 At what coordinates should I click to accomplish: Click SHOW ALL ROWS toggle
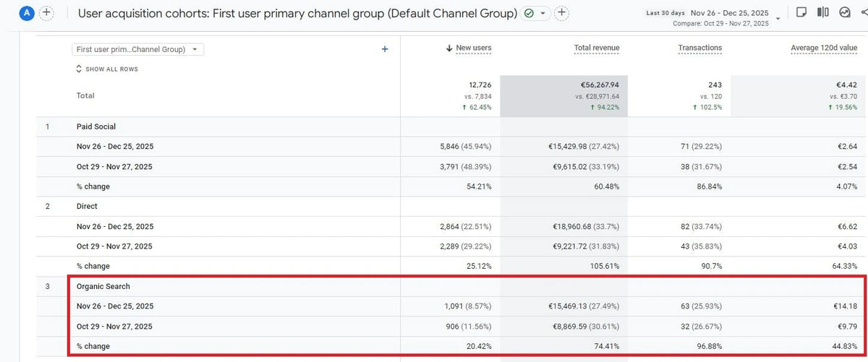pyautogui.click(x=107, y=69)
